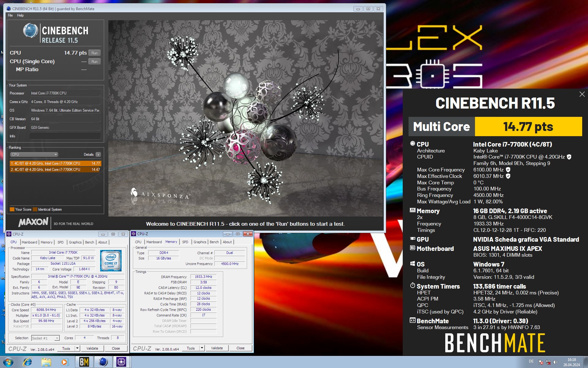Click Tools button in left CPU-Z
This screenshot has height=368, width=588.
click(x=66, y=348)
